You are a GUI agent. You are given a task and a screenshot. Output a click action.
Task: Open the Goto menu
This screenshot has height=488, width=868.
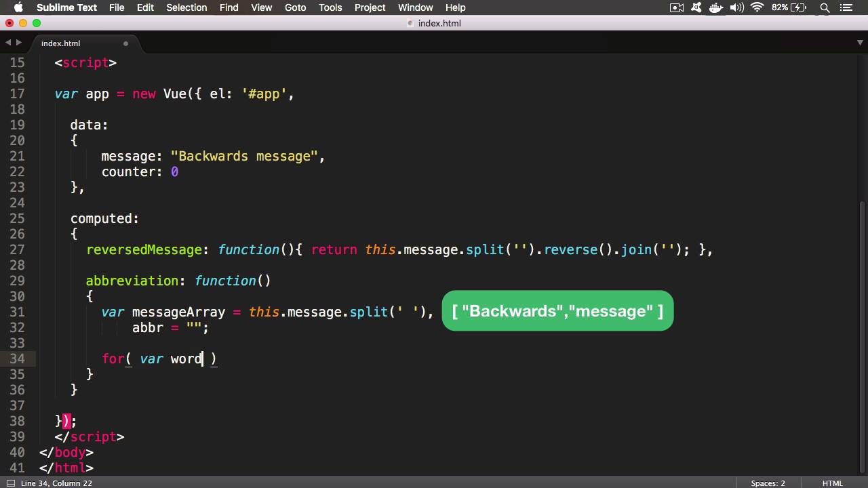[295, 7]
